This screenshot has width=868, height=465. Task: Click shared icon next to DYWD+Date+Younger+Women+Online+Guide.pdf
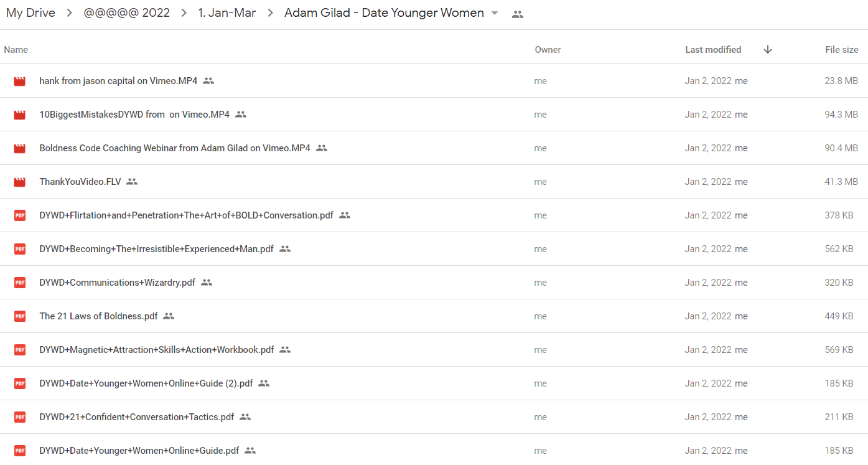click(x=250, y=451)
